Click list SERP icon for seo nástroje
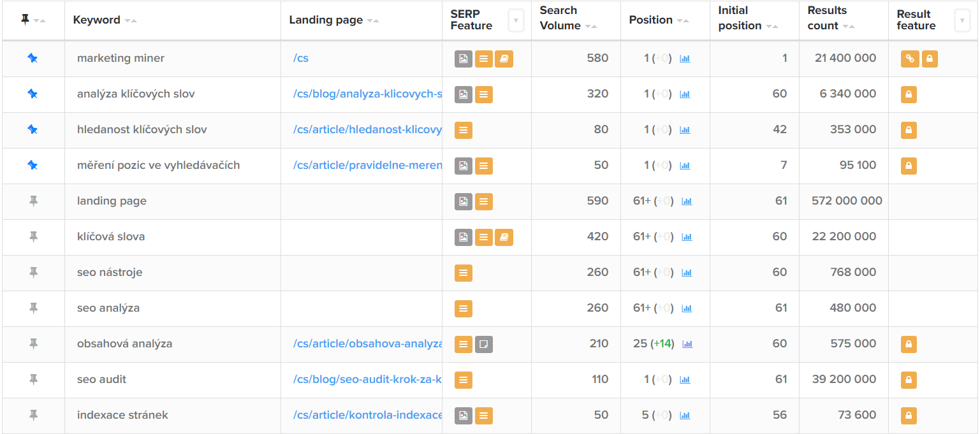 click(x=464, y=273)
